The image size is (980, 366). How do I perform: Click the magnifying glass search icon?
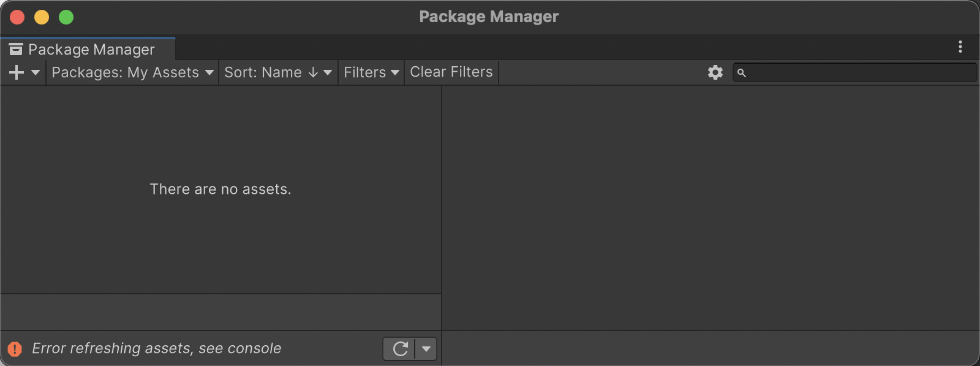742,73
